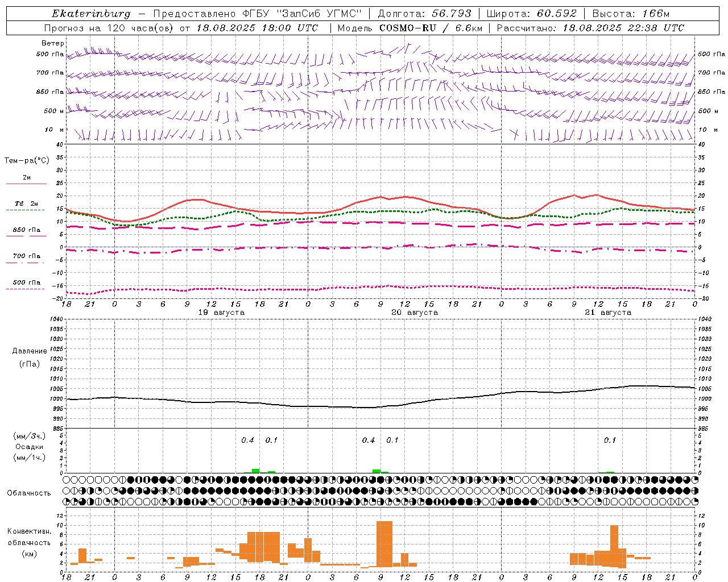
Task: Click the dash-dot line sample under legend '700 гПа'
Action: pyautogui.click(x=26, y=262)
